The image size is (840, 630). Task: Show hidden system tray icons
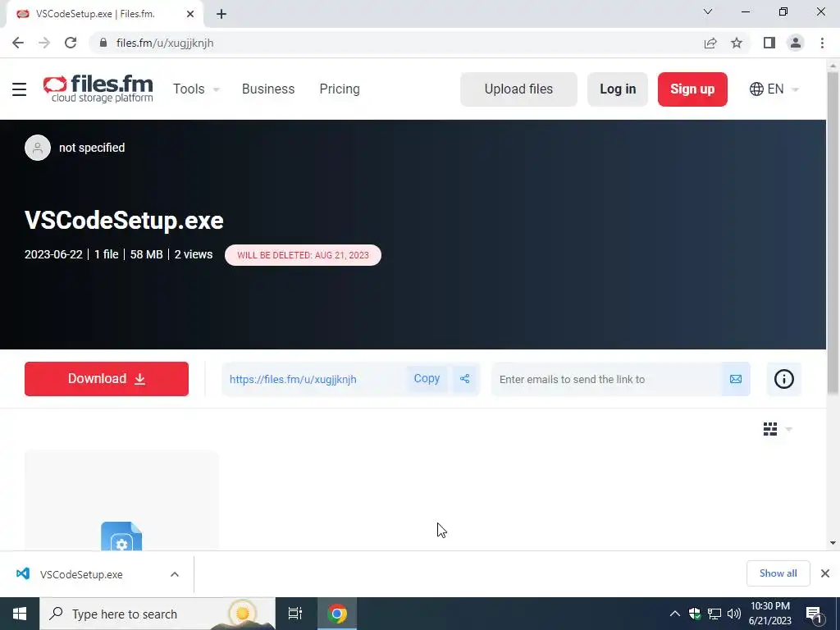pos(675,614)
